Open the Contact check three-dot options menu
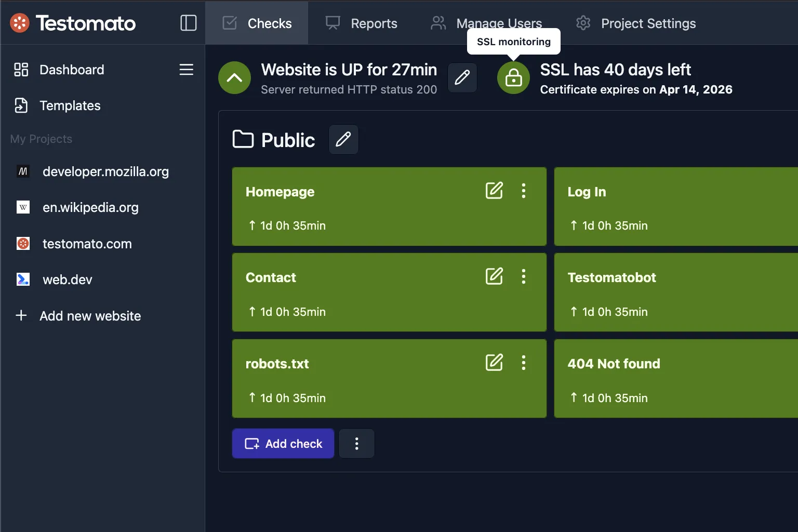 (524, 276)
